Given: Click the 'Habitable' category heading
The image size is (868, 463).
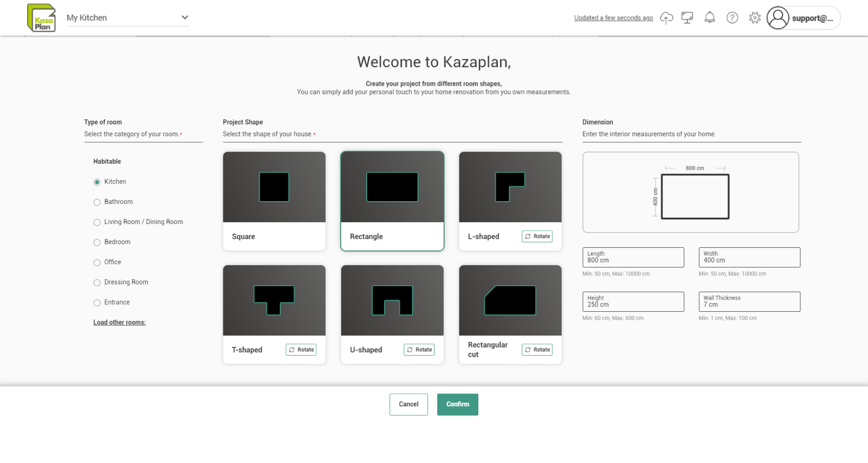Looking at the screenshot, I should pos(107,161).
